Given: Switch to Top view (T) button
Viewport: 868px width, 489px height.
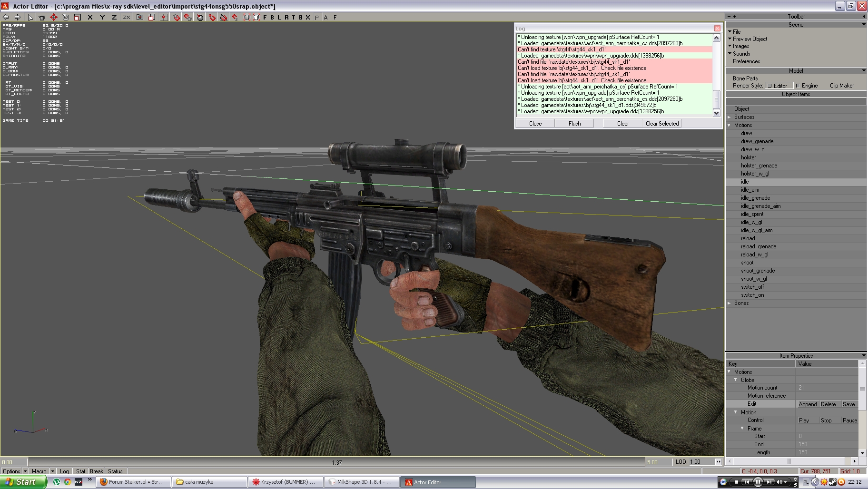Looking at the screenshot, I should point(294,17).
